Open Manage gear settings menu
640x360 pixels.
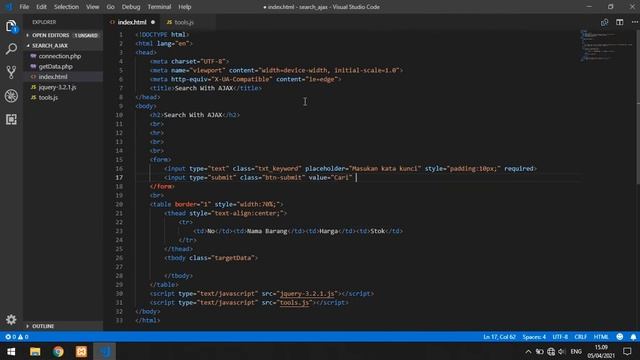click(11, 320)
